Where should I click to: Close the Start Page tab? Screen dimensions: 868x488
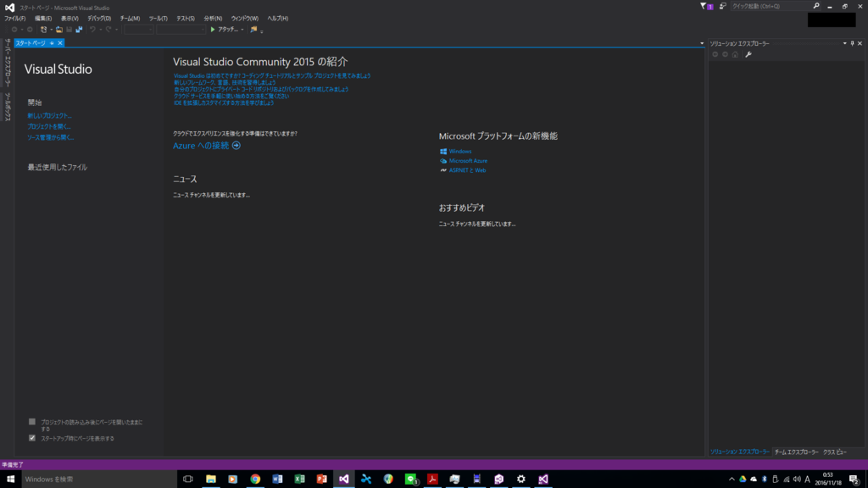(60, 43)
